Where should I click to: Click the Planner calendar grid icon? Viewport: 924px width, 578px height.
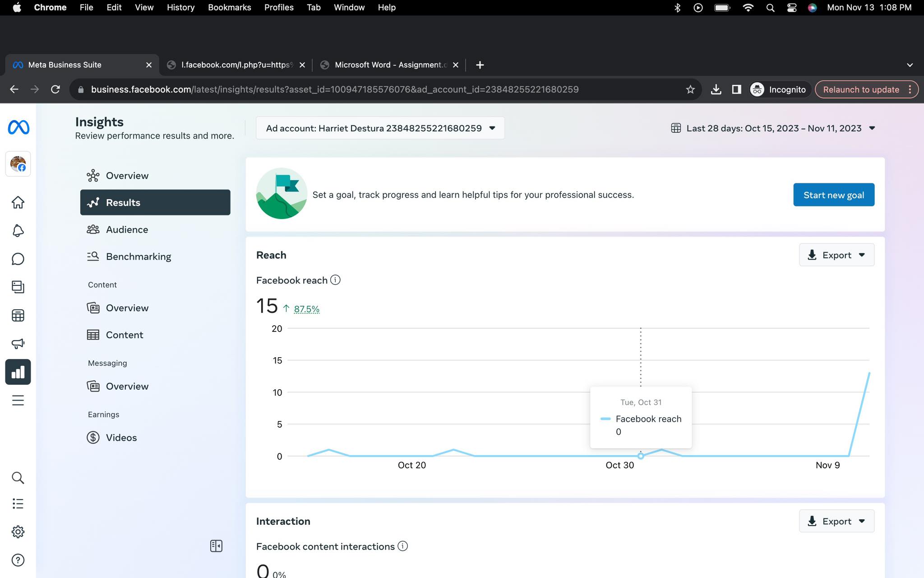coord(18,315)
